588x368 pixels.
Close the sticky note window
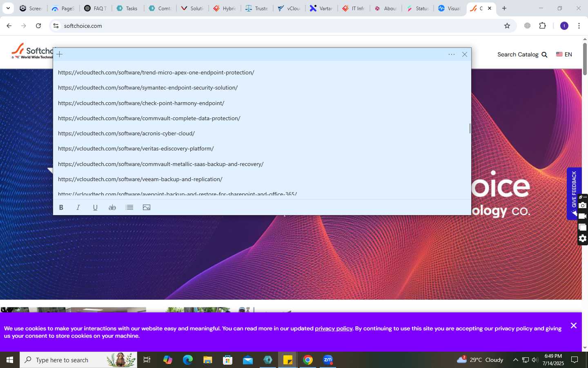[465, 54]
